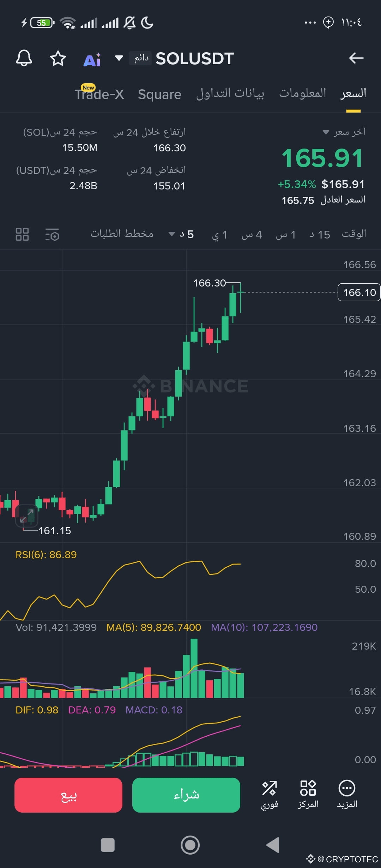Tap the 166.10 current price marker
This screenshot has height=868, width=381.
(359, 292)
